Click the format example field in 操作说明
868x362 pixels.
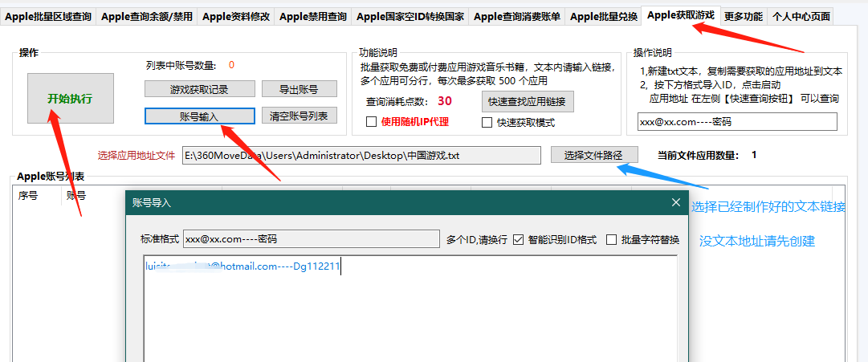click(x=737, y=122)
